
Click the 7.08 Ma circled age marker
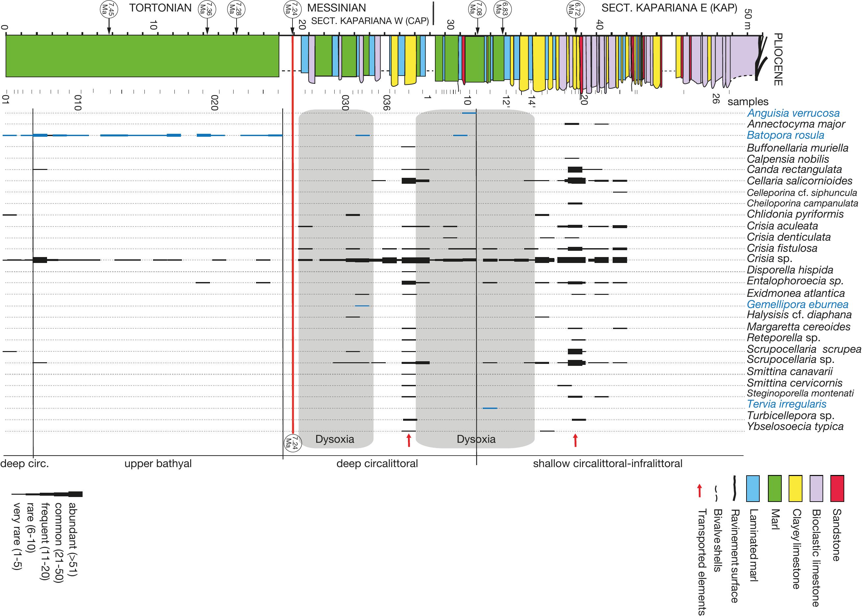tap(477, 9)
